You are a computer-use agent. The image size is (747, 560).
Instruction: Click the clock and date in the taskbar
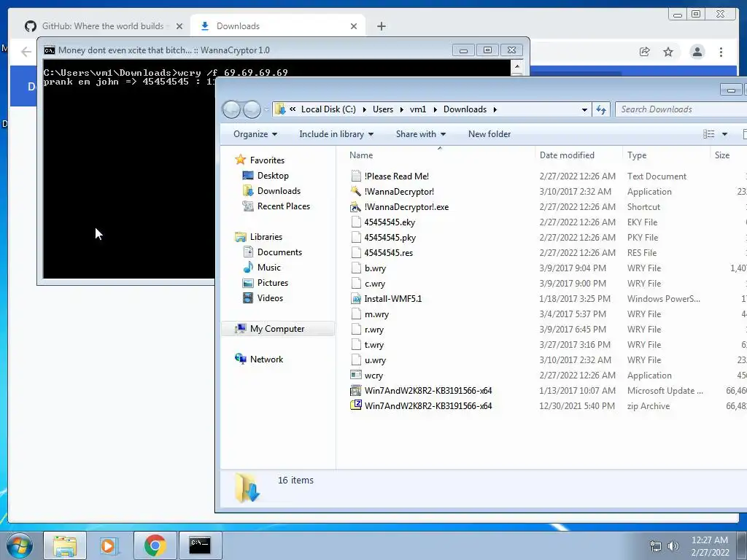(709, 545)
